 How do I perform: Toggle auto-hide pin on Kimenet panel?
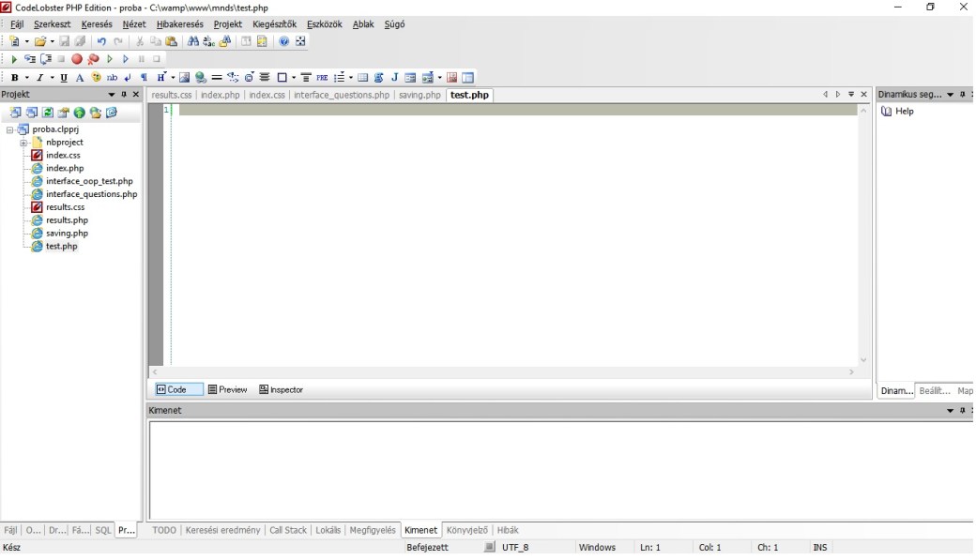pyautogui.click(x=962, y=411)
